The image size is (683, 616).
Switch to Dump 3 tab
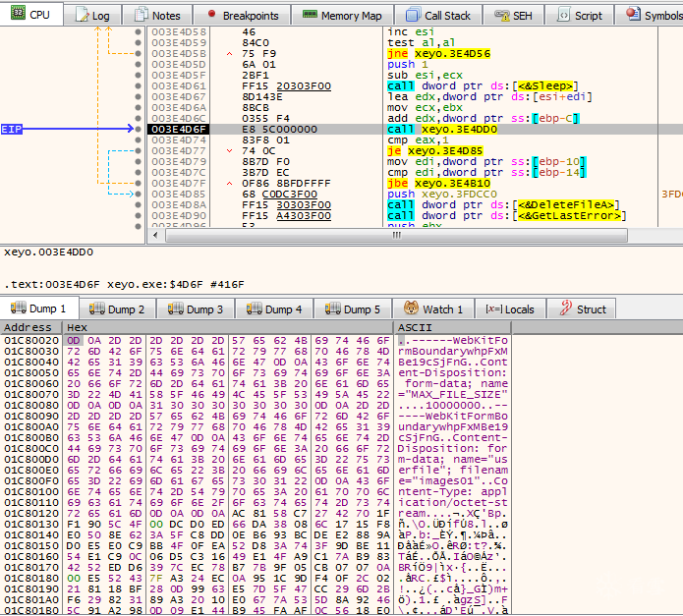coord(196,309)
